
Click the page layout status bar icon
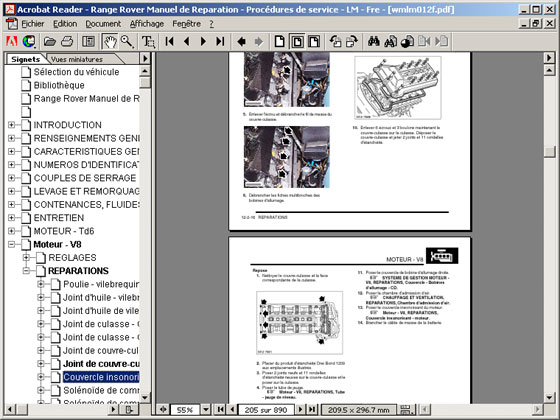coord(406,410)
